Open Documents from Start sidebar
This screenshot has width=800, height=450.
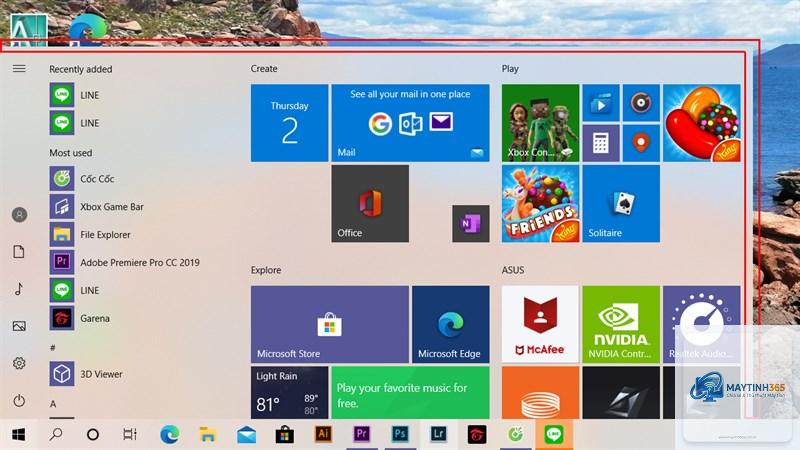(x=19, y=252)
